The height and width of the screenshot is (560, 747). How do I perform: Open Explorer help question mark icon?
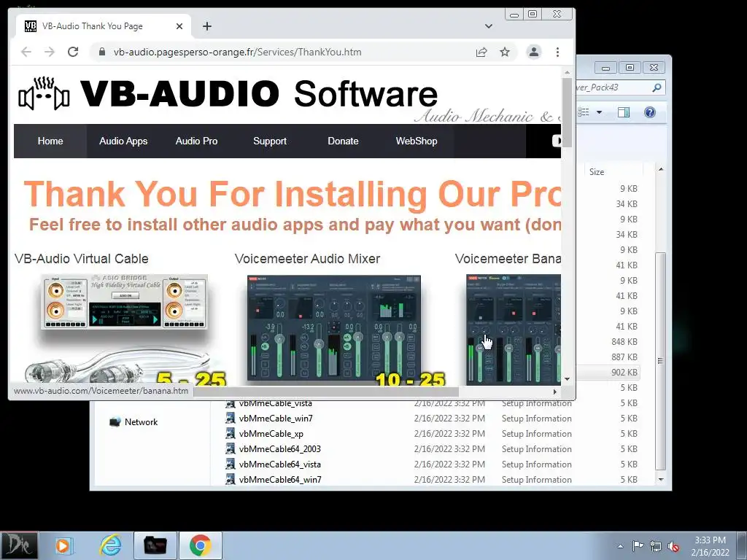[x=650, y=112]
